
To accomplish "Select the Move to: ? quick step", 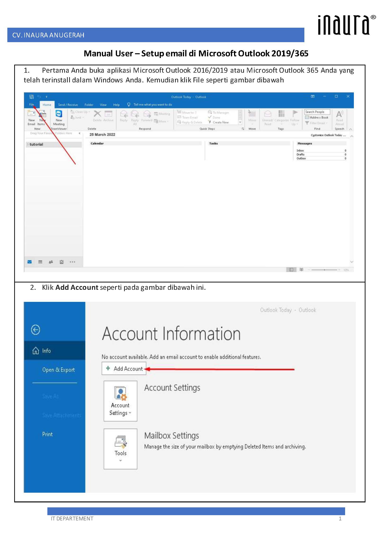I will [187, 112].
